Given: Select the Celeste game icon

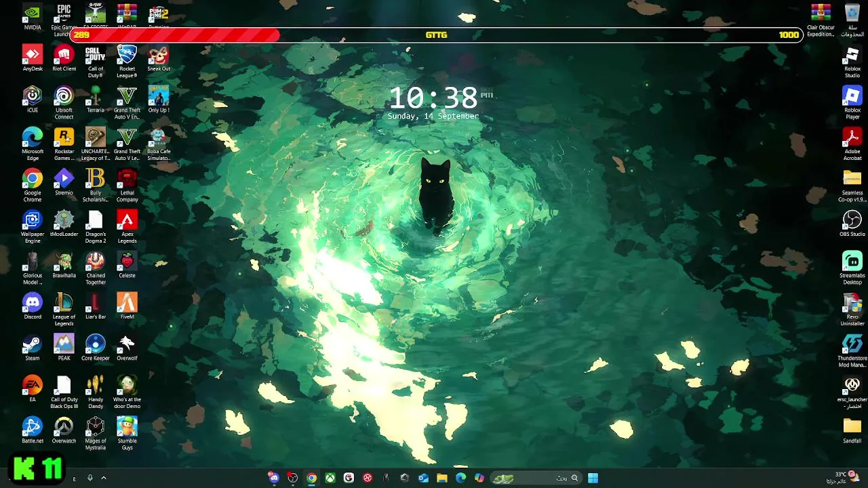Looking at the screenshot, I should [127, 265].
